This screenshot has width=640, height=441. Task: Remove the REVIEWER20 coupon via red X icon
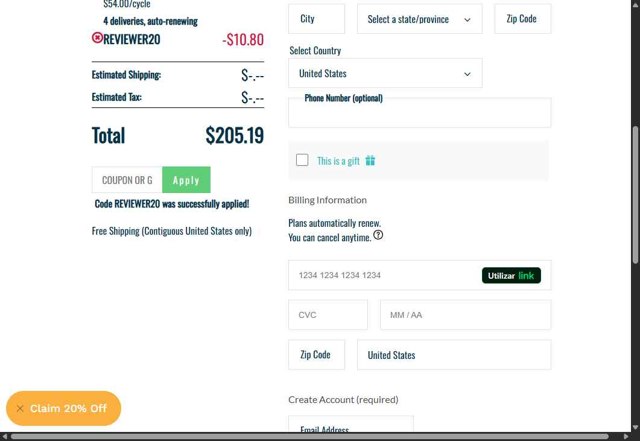tap(97, 38)
